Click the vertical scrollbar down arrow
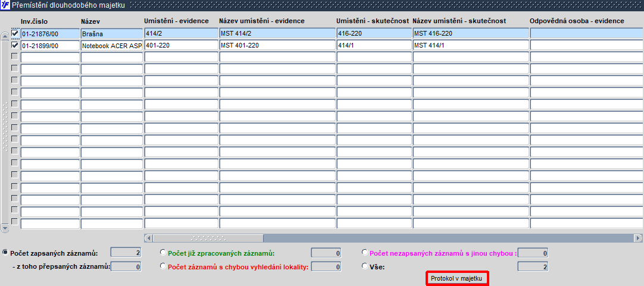The image size is (644, 286). tap(5, 227)
